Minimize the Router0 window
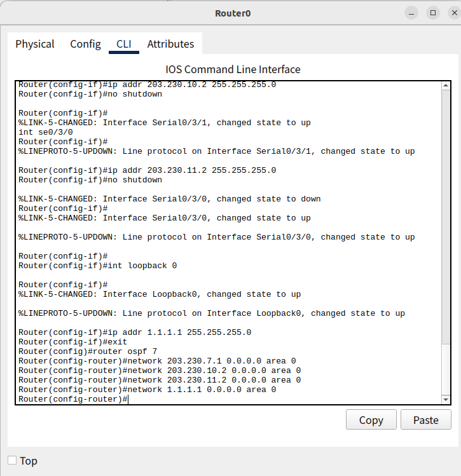The width and height of the screenshot is (461, 476). 411,13
